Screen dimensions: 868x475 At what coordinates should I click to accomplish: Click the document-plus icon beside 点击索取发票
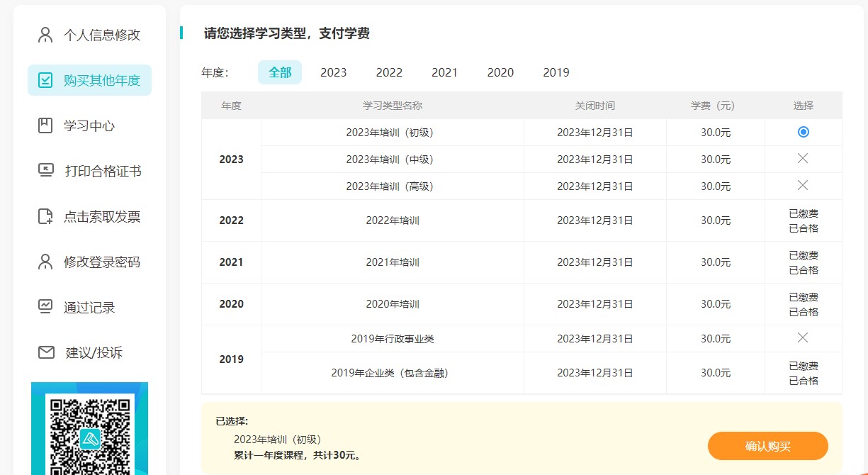click(45, 216)
